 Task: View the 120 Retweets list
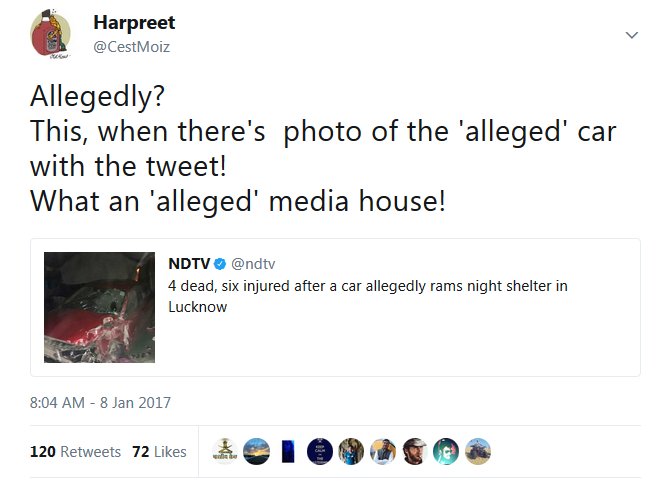tap(75, 452)
